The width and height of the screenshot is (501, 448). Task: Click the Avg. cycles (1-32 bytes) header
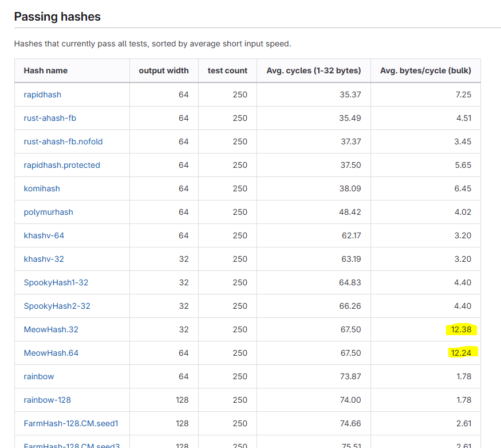click(x=314, y=70)
